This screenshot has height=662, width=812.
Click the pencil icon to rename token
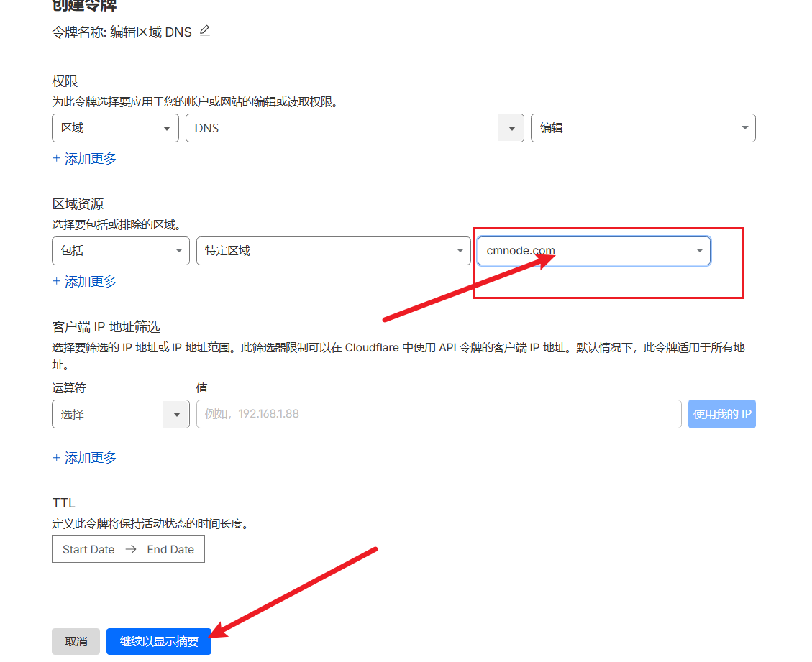[205, 31]
